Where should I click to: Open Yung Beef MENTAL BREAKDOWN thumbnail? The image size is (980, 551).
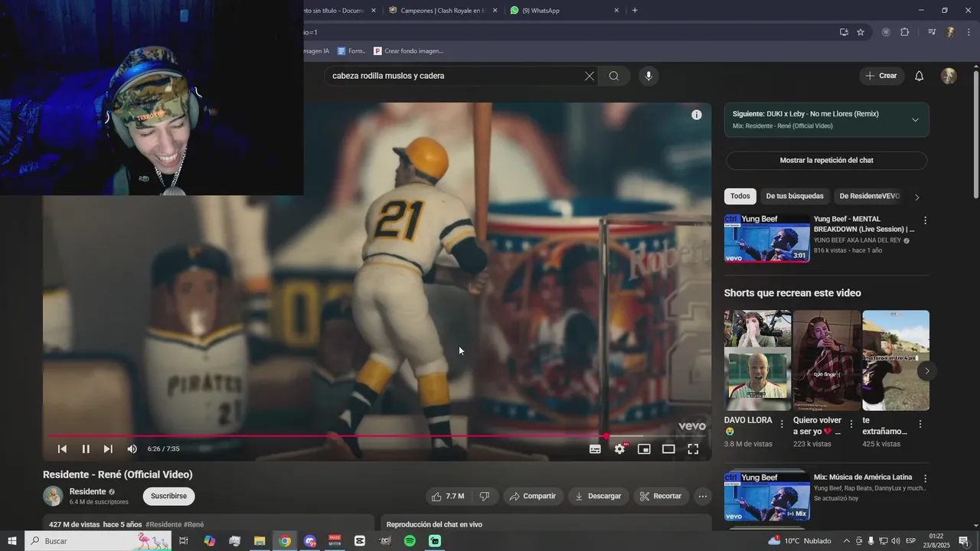[x=766, y=239]
